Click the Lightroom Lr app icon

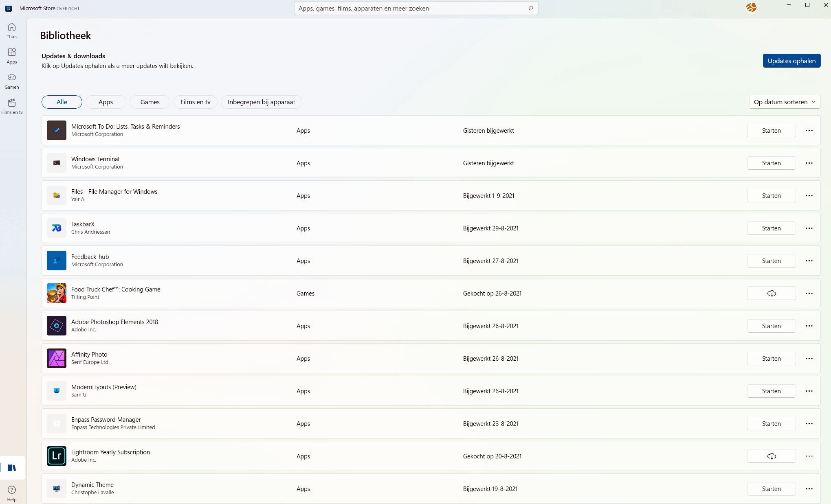(57, 456)
